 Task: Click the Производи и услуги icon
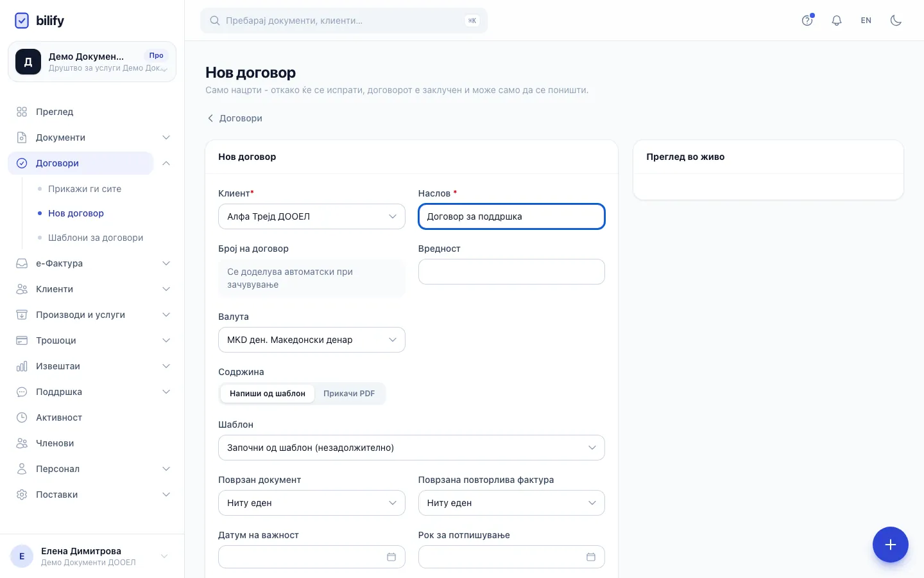coord(22,315)
